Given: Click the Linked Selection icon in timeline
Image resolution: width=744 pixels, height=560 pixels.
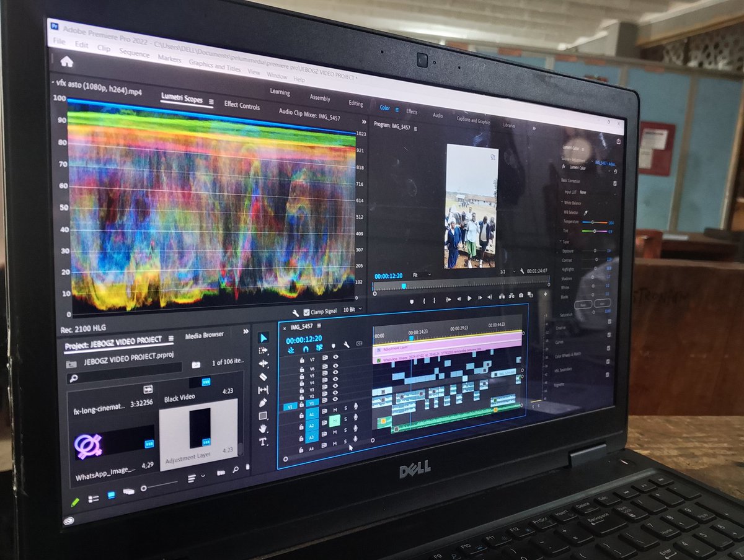Looking at the screenshot, I should coord(319,348).
